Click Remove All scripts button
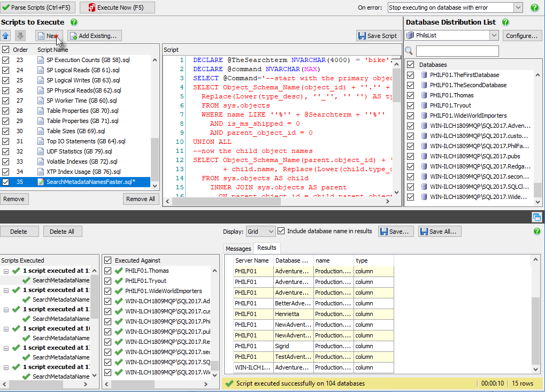 pyautogui.click(x=141, y=199)
